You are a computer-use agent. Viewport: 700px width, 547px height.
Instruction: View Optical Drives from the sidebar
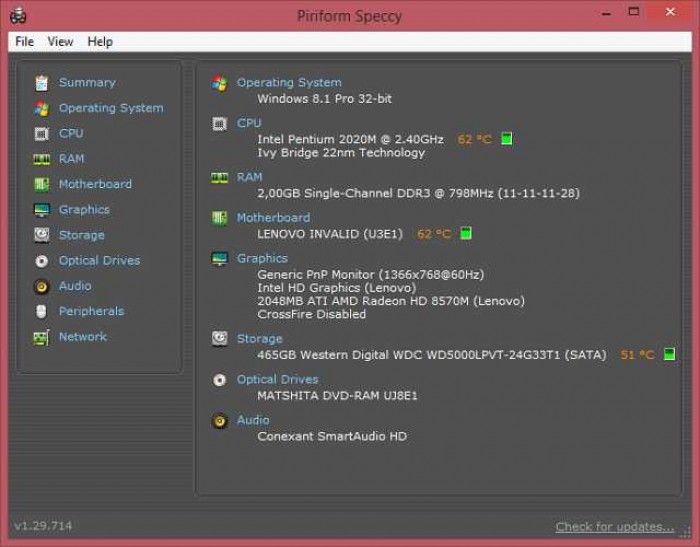(100, 261)
